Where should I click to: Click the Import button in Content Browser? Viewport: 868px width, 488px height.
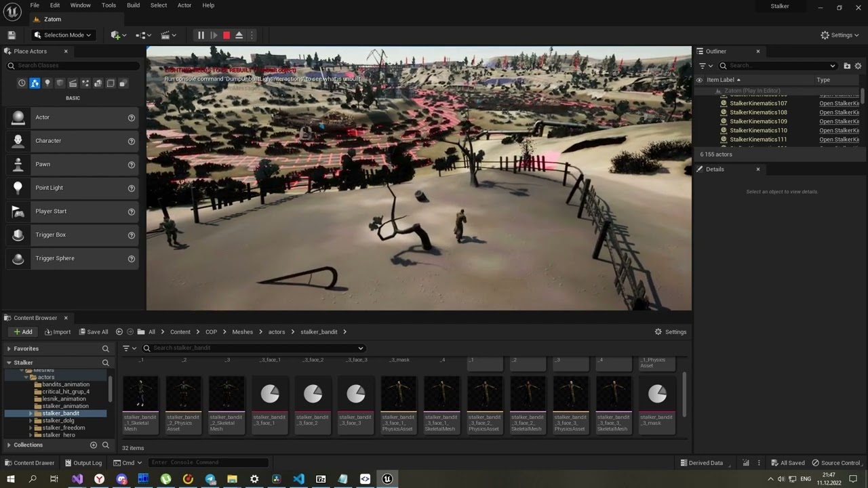58,332
